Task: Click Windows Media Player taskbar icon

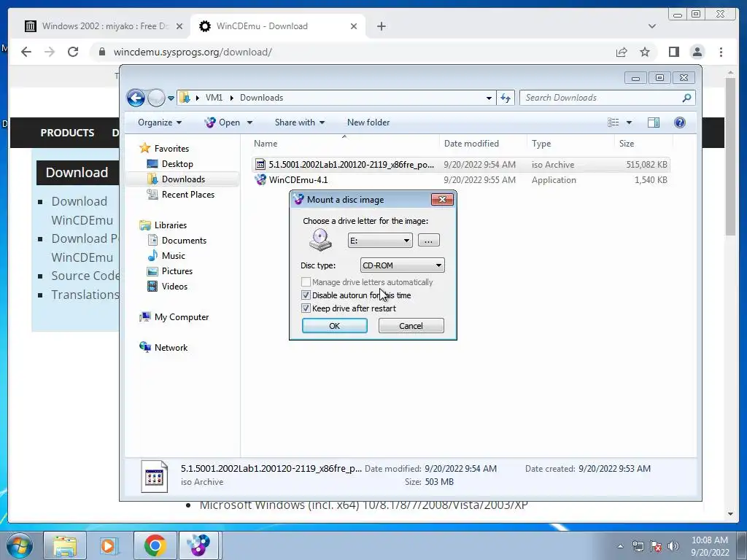Action: click(x=109, y=545)
